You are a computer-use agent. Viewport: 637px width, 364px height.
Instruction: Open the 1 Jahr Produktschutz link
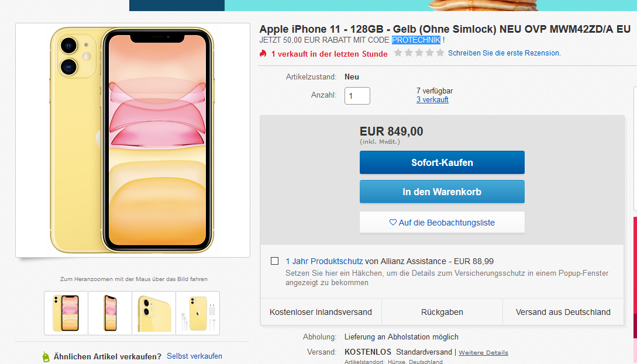click(x=324, y=261)
